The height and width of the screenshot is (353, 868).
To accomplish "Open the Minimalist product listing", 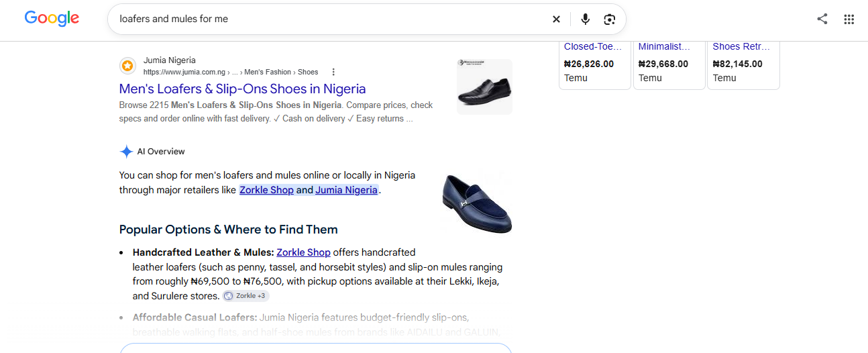I will (664, 46).
